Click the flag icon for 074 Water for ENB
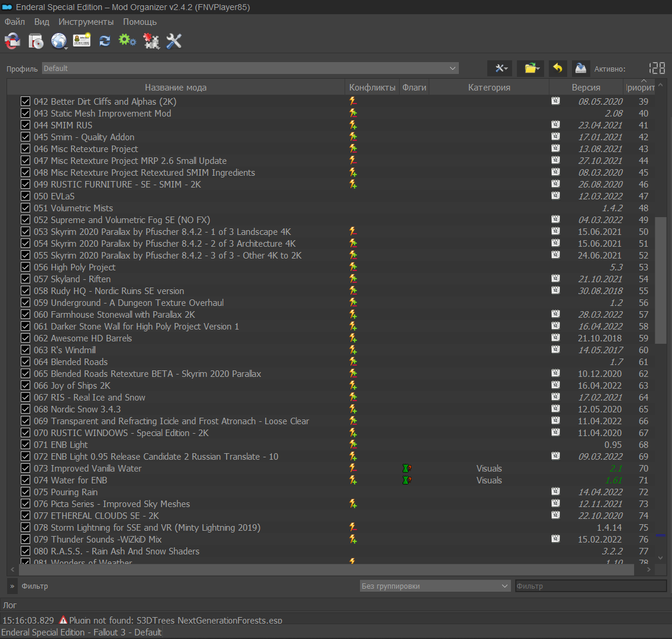 [x=407, y=480]
